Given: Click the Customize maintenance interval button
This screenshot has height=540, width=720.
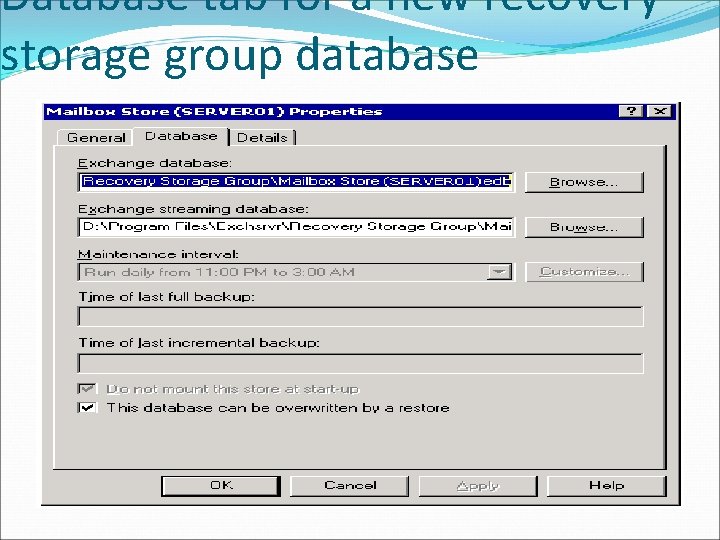Looking at the screenshot, I should pos(584,272).
